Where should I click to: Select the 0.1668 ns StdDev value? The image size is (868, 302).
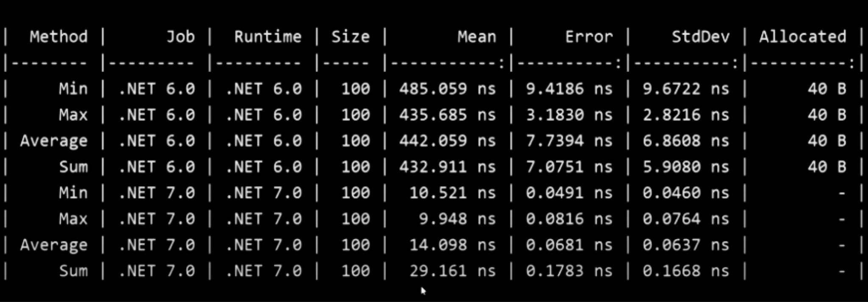(685, 271)
